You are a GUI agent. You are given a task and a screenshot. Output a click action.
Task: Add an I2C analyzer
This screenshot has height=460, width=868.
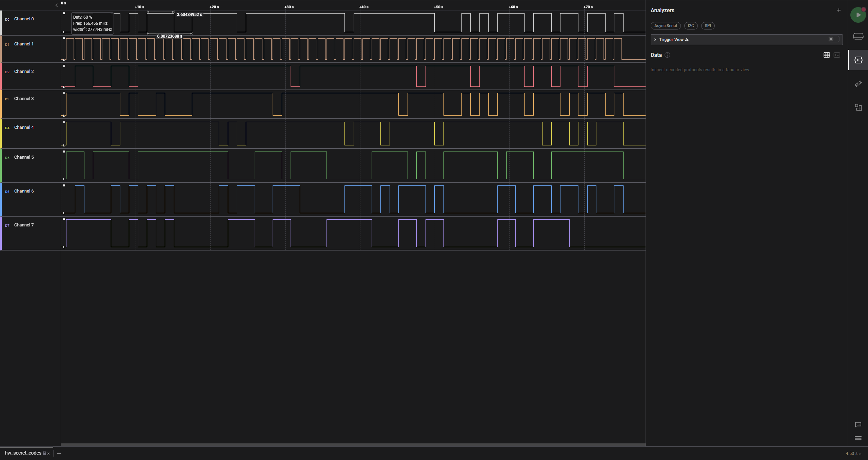tap(691, 26)
